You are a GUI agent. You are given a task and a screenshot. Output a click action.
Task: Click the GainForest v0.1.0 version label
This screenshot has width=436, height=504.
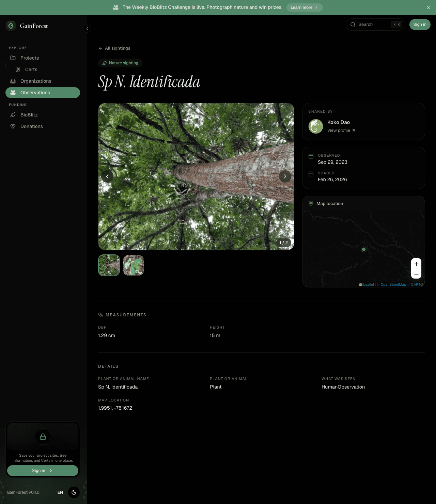pos(23,492)
